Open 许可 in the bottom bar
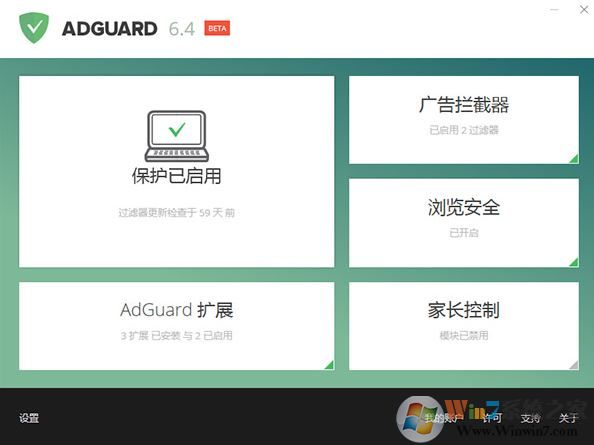Viewport: 594px width, 445px height. tap(492, 418)
